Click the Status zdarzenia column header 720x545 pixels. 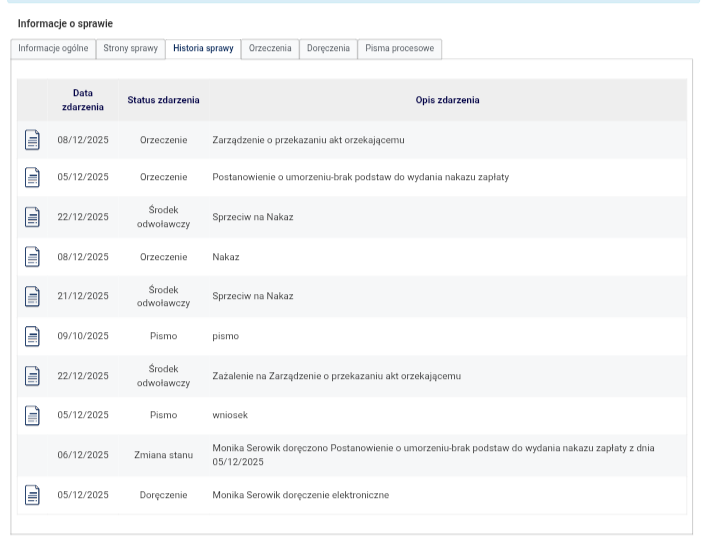[163, 100]
